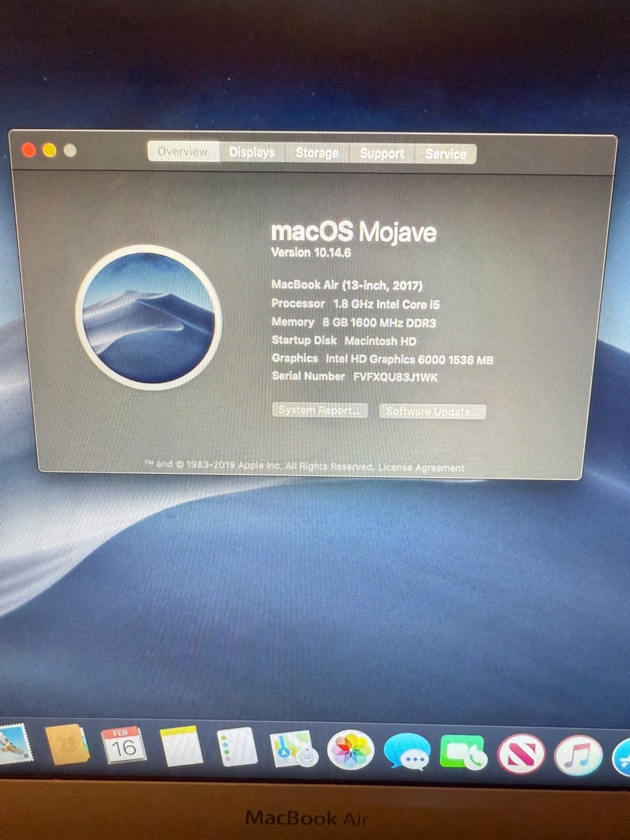Close the About This Mac window
The image size is (630, 840).
click(x=29, y=150)
